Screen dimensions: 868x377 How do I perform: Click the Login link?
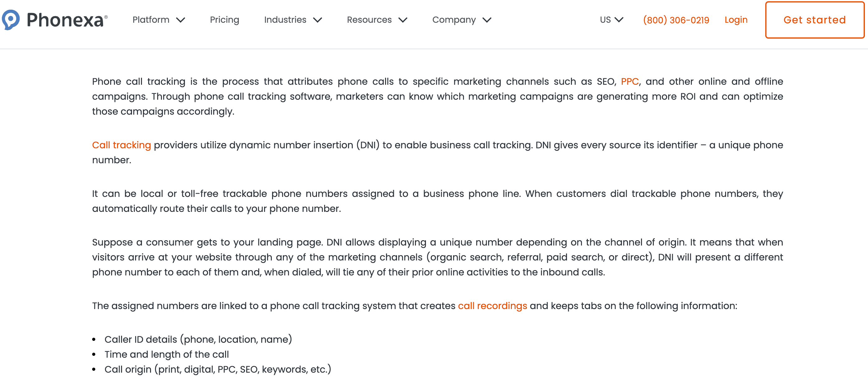coord(736,20)
